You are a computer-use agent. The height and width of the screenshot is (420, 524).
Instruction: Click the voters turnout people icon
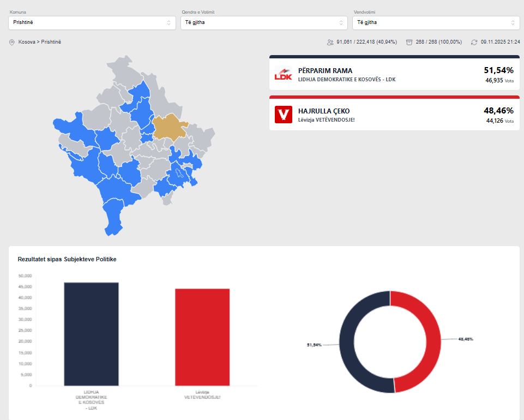pos(330,42)
